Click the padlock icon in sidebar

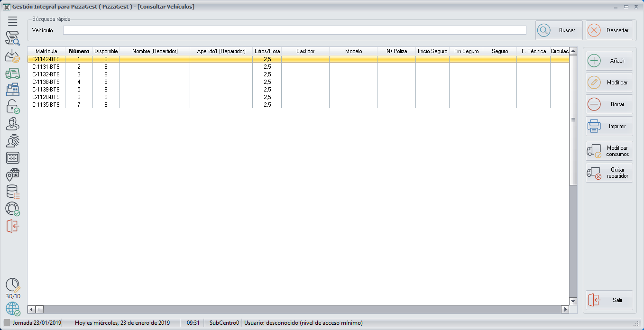click(12, 107)
